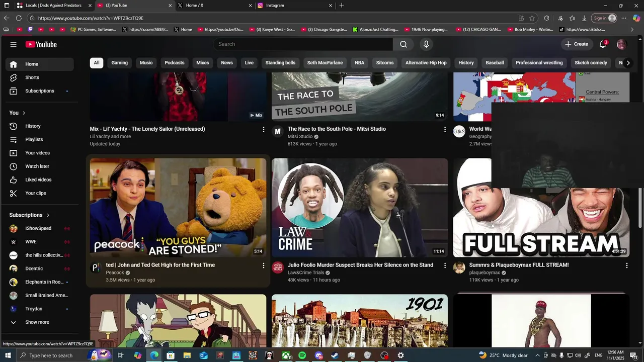This screenshot has height=362, width=644.
Task: Click the magnifier search button
Action: click(x=404, y=44)
